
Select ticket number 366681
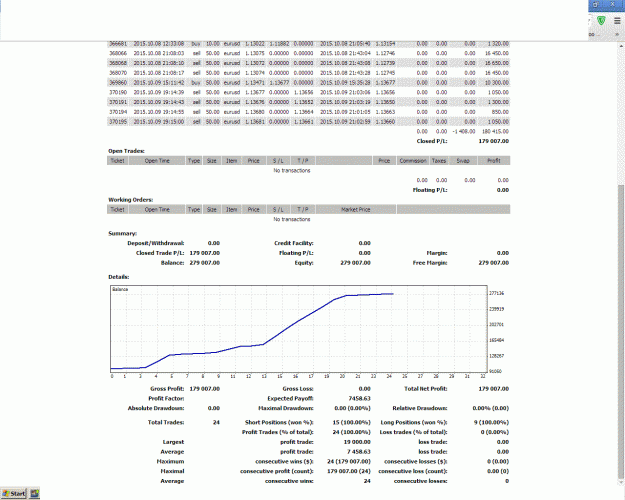(118, 43)
